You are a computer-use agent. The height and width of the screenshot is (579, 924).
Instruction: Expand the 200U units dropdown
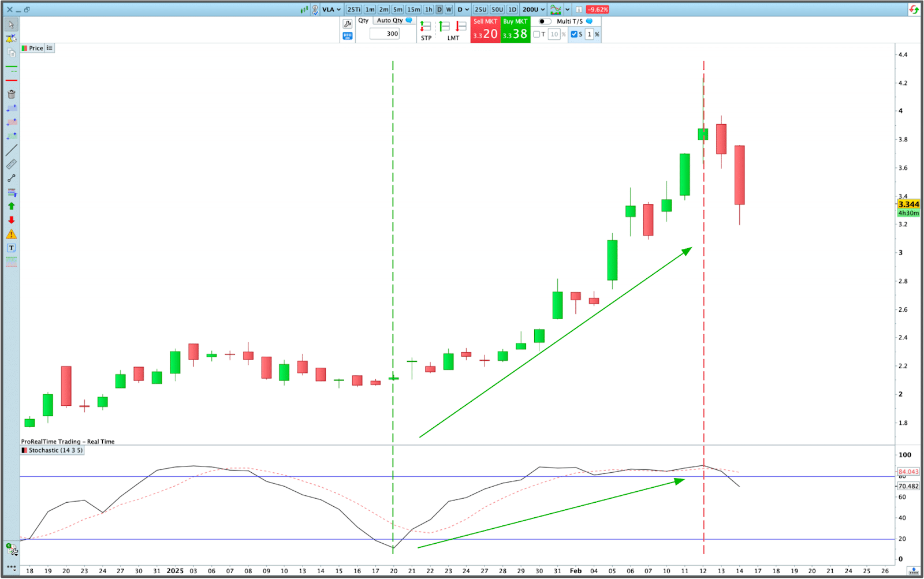point(534,9)
